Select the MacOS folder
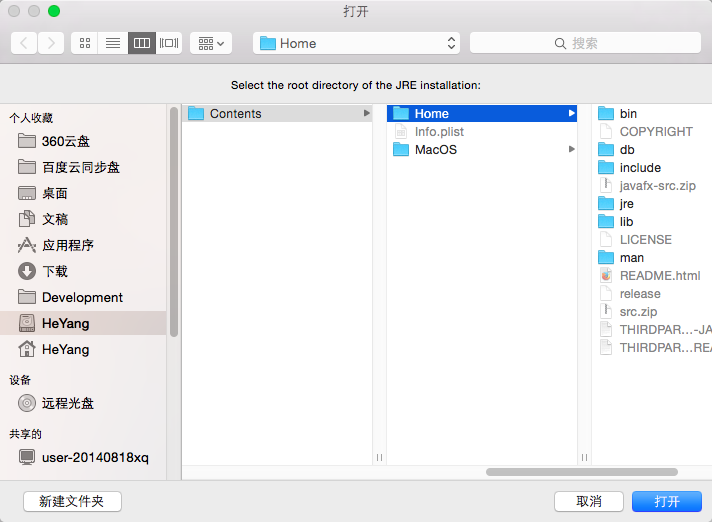 pyautogui.click(x=482, y=149)
